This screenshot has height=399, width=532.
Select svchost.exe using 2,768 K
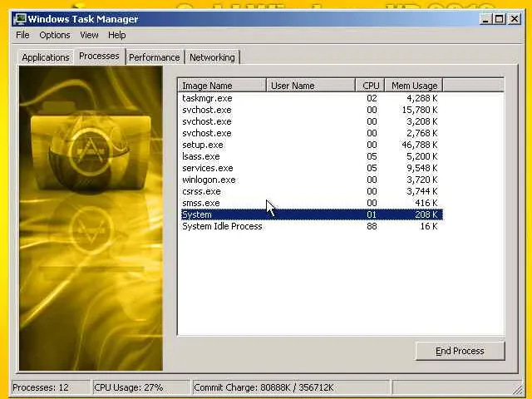312,133
